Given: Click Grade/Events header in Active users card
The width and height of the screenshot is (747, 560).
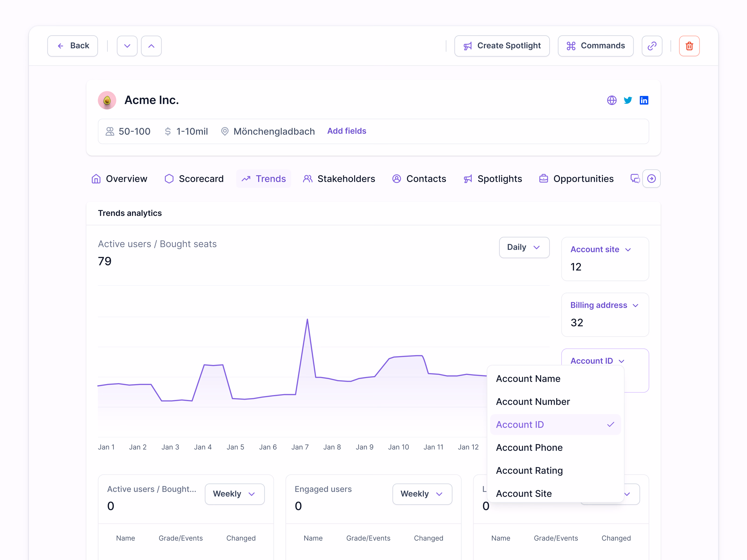Looking at the screenshot, I should tap(181, 538).
